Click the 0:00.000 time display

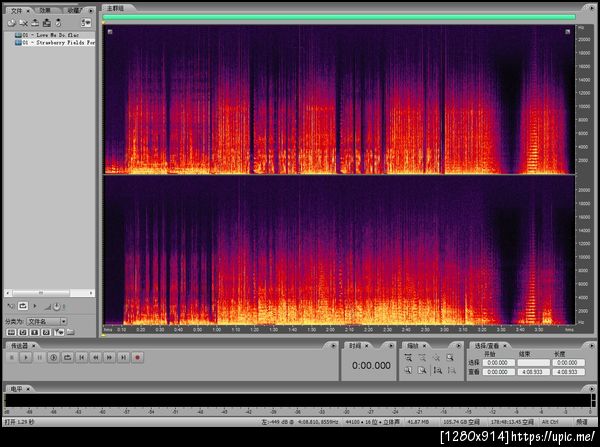(371, 365)
